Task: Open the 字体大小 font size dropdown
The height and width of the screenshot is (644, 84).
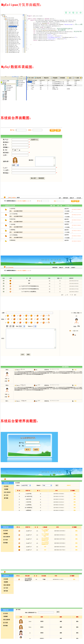Action: point(35,326)
